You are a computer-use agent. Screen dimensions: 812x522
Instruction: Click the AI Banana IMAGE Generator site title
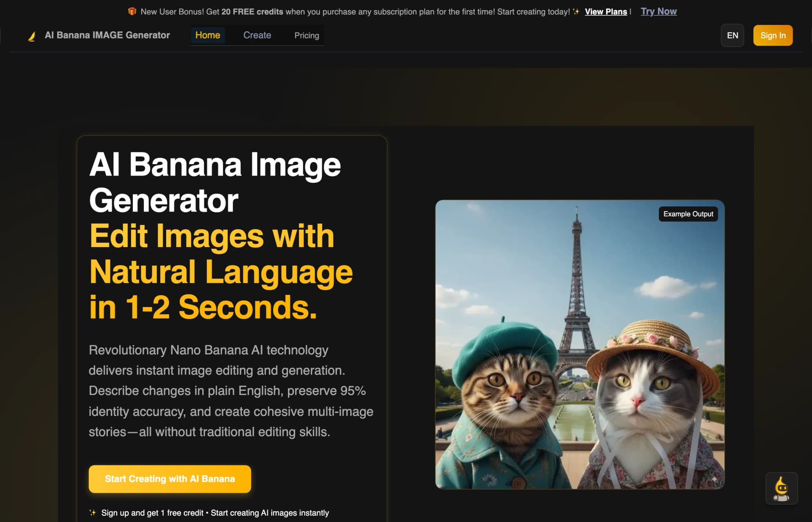[x=107, y=35]
